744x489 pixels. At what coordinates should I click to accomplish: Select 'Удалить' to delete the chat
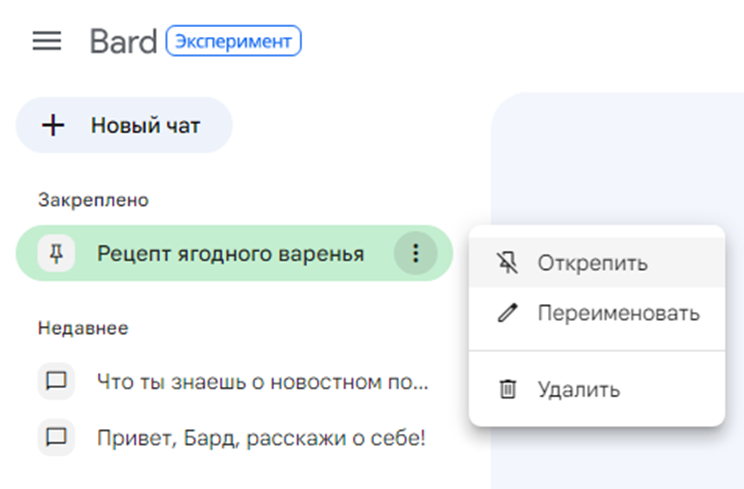pyautogui.click(x=578, y=389)
